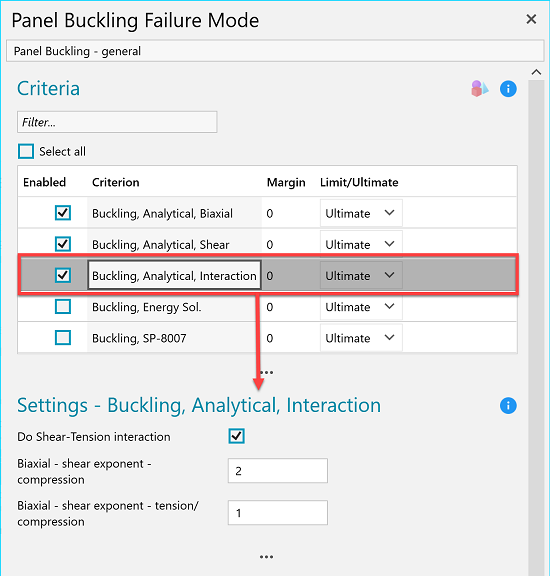Click the Biaxial shear exponent compression field
The width and height of the screenshot is (550, 576).
point(278,471)
